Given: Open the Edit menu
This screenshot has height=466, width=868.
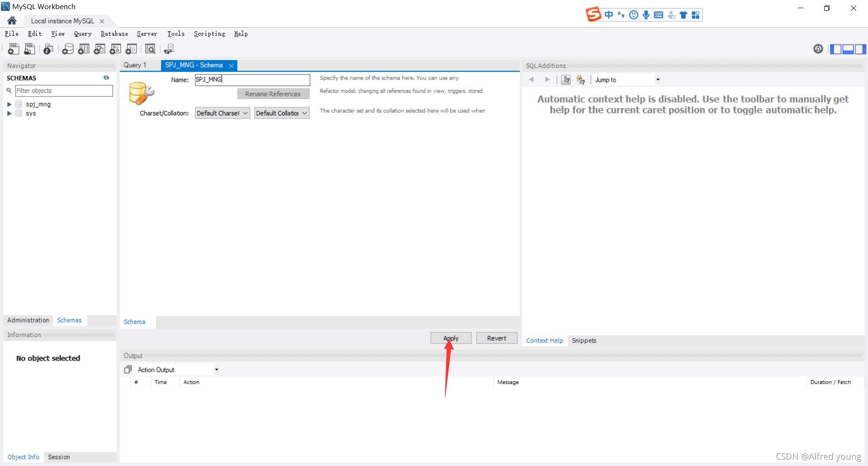Looking at the screenshot, I should pos(35,33).
